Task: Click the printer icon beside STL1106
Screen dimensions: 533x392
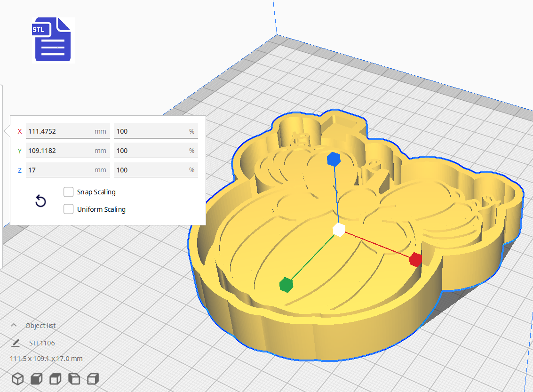Action: click(15, 343)
